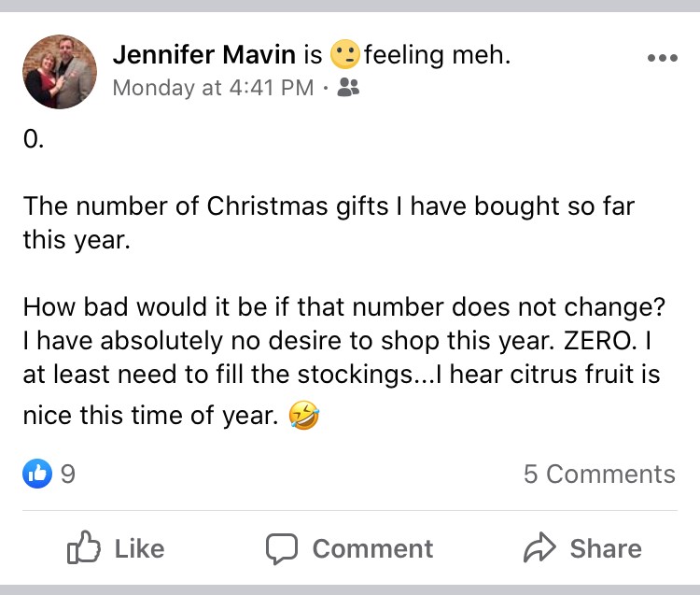This screenshot has height=595, width=700.
Task: Open the Monday at 4:41 PM timestamp
Action: (212, 89)
